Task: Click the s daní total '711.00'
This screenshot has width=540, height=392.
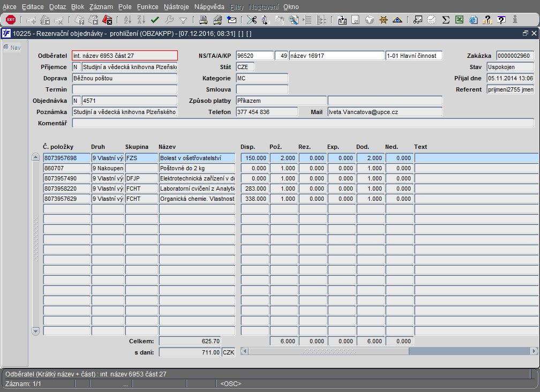Action: pos(190,352)
